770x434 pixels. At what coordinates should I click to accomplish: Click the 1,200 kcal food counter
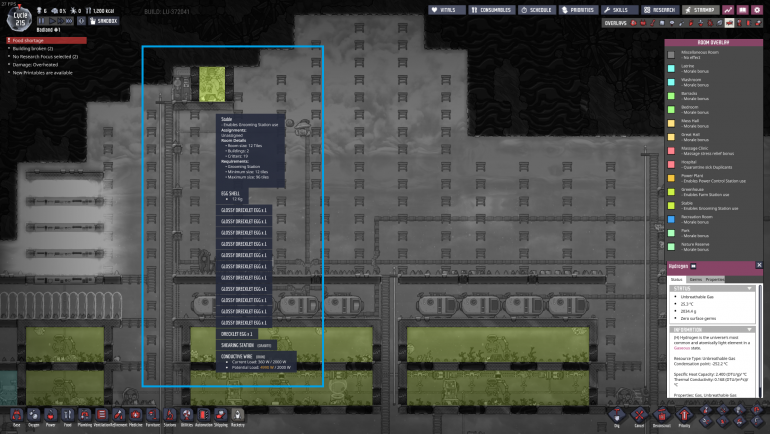tap(100, 10)
